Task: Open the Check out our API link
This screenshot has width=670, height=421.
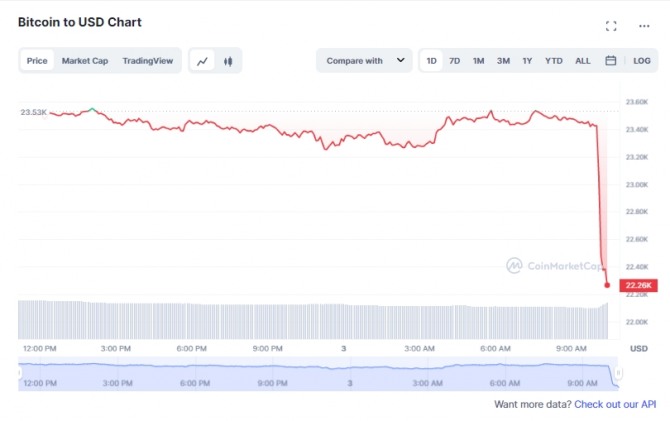Action: [615, 404]
